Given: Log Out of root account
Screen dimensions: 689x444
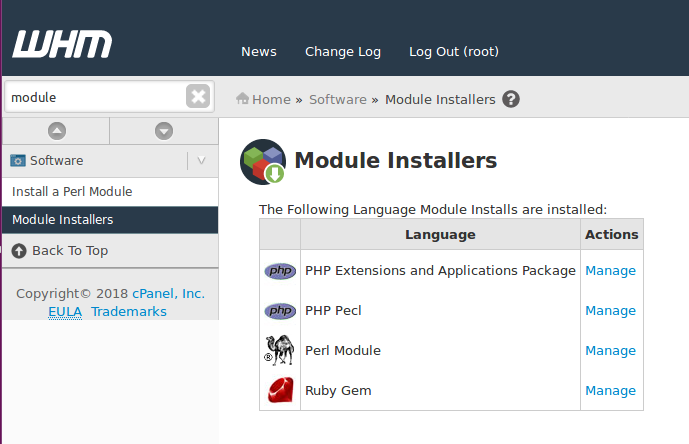Looking at the screenshot, I should pyautogui.click(x=454, y=52).
